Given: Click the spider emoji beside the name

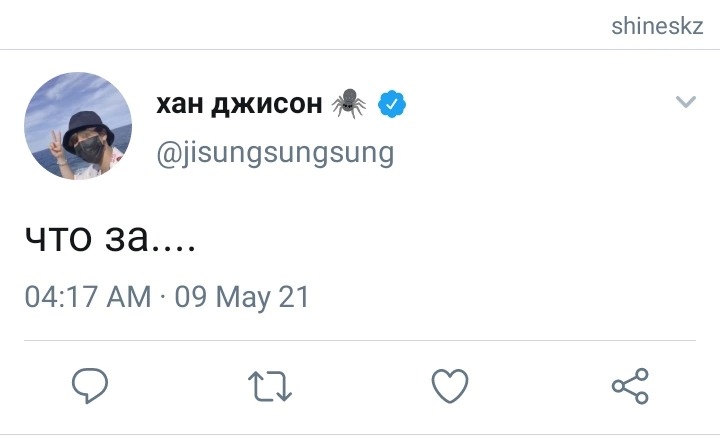Looking at the screenshot, I should pos(349,103).
